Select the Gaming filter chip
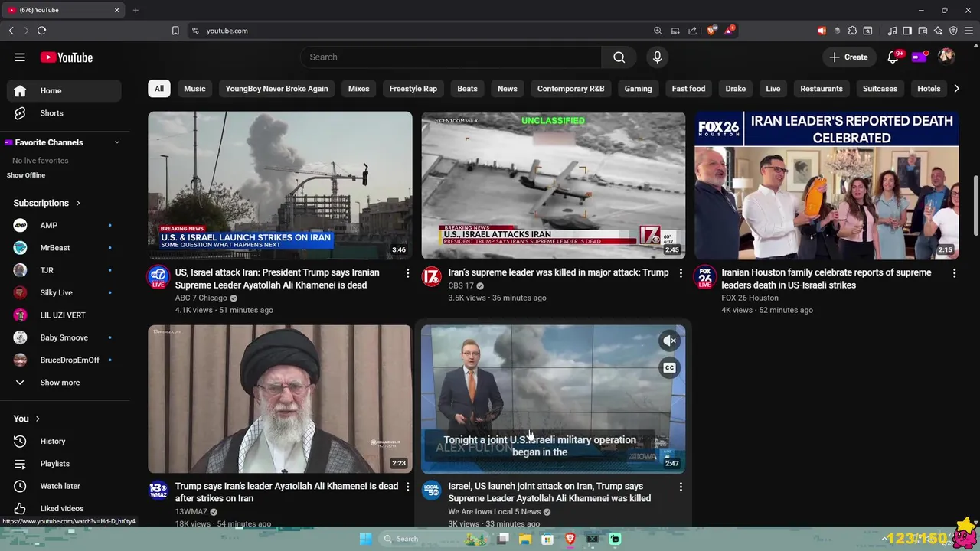The image size is (980, 551). pos(638,89)
